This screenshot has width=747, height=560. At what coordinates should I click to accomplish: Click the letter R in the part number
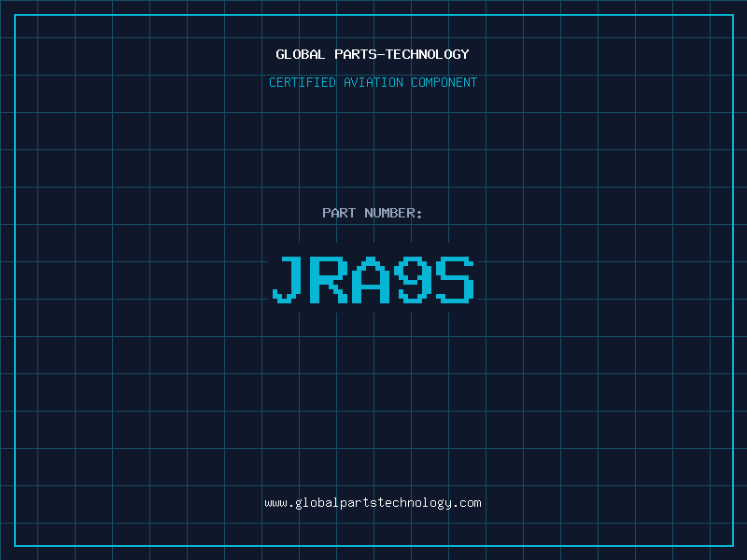point(329,279)
